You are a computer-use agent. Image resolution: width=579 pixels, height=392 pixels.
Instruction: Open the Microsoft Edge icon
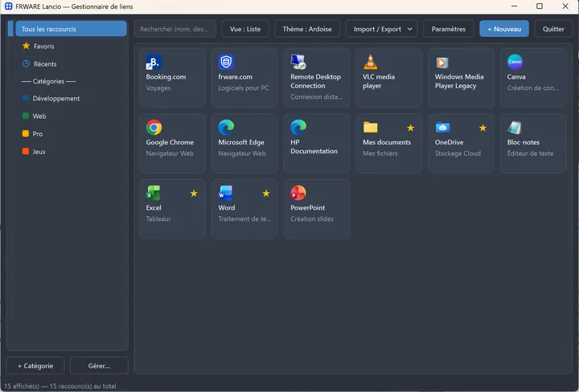point(226,128)
